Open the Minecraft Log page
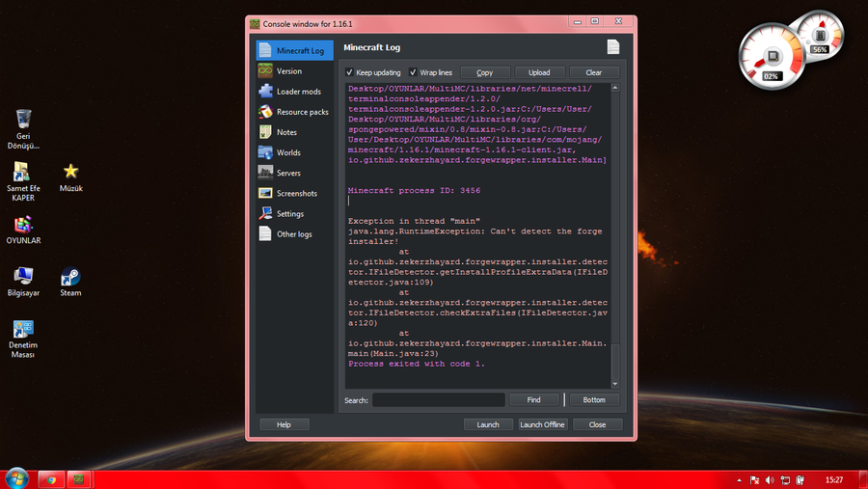 294,50
